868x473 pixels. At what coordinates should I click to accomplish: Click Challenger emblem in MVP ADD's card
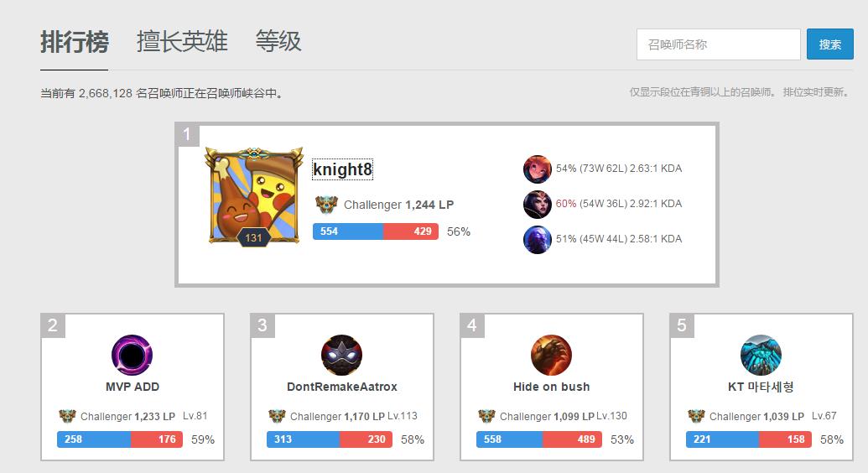pyautogui.click(x=68, y=415)
